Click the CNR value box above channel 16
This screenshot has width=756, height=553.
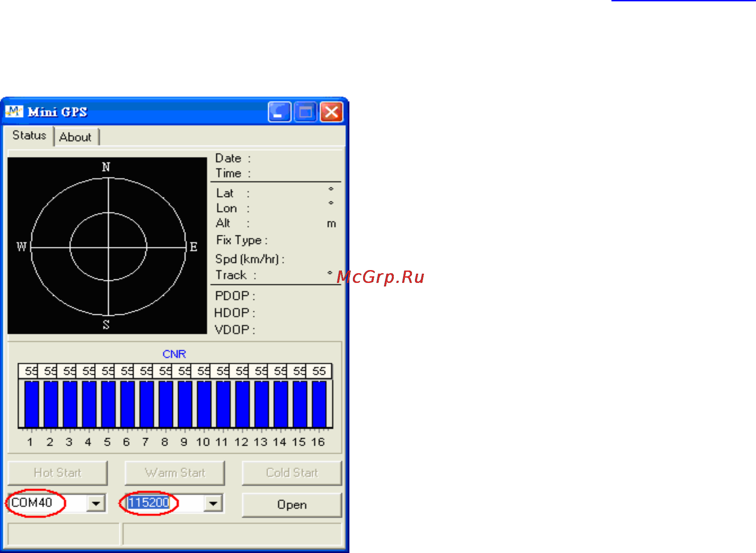(x=319, y=371)
